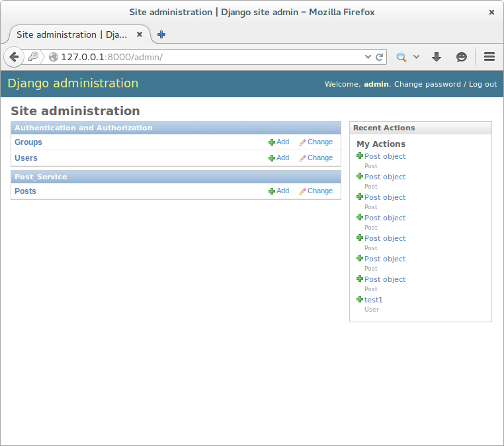Click the Recent Actions panel heading
This screenshot has width=504, height=446.
pos(384,128)
